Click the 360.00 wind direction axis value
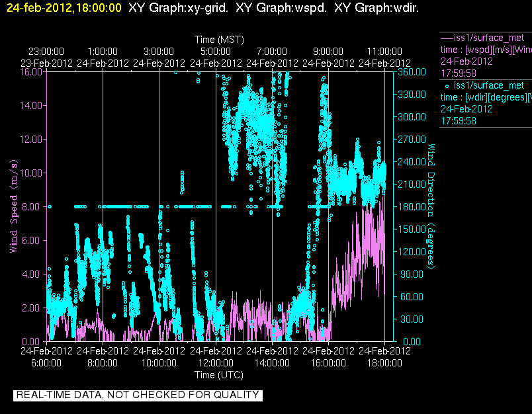This screenshot has width=532, height=414. click(412, 72)
